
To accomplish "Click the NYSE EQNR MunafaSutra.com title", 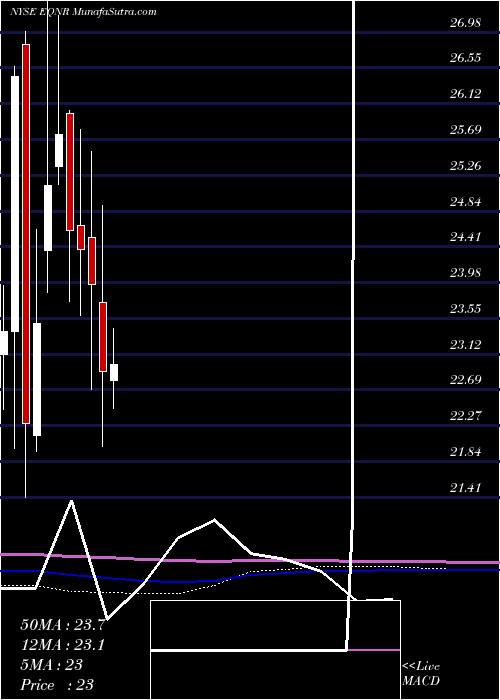I will pos(83,12).
